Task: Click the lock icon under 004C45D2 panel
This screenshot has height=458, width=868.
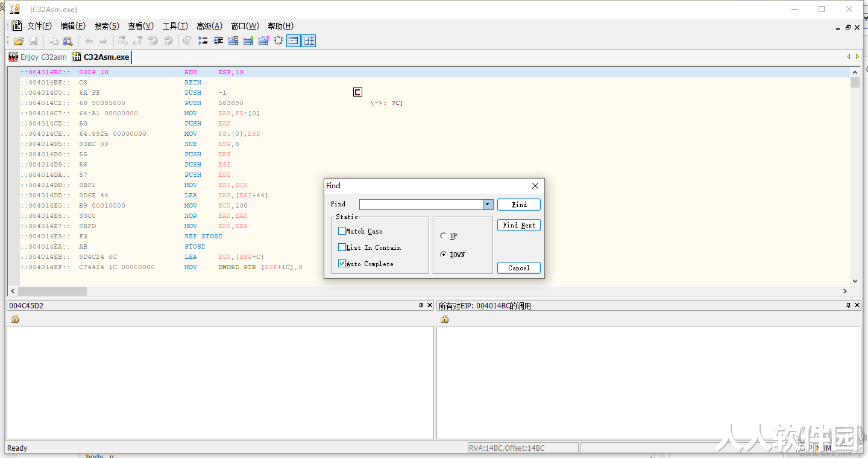Action: click(14, 319)
